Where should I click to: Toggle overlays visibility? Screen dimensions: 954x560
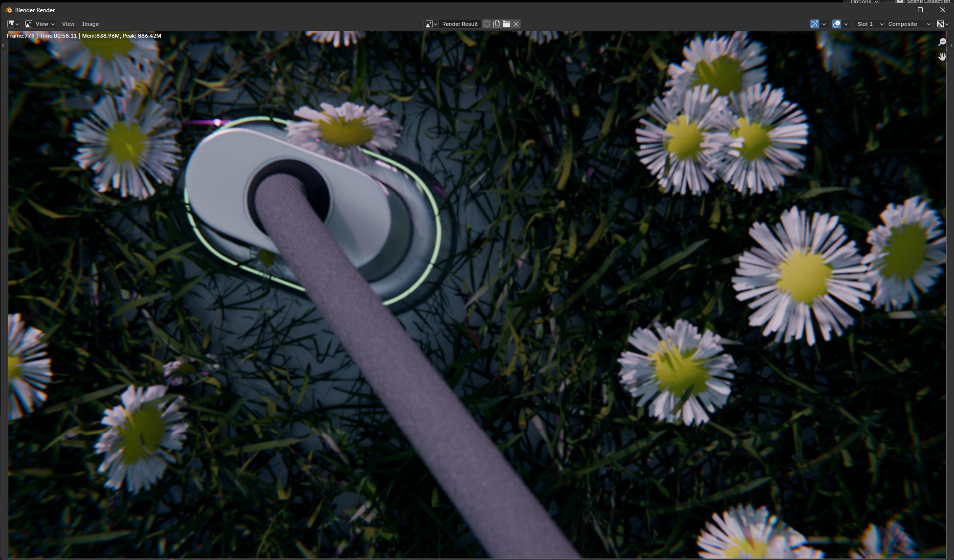pyautogui.click(x=837, y=24)
